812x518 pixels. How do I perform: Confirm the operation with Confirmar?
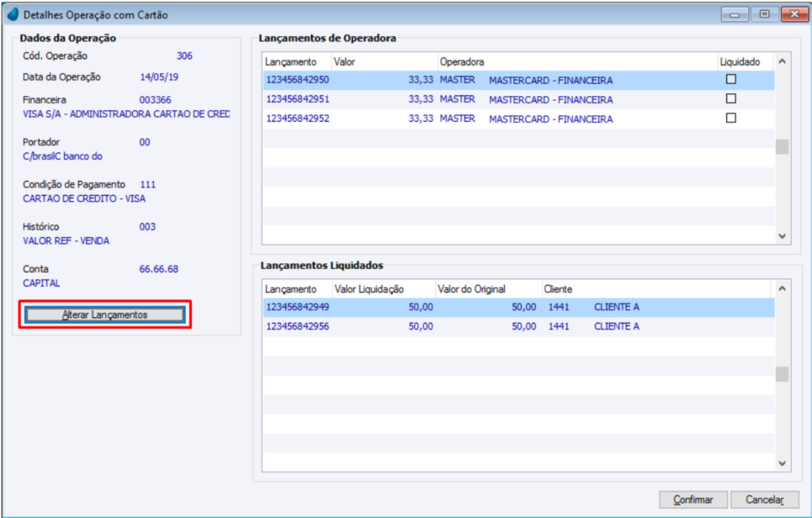[x=693, y=499]
